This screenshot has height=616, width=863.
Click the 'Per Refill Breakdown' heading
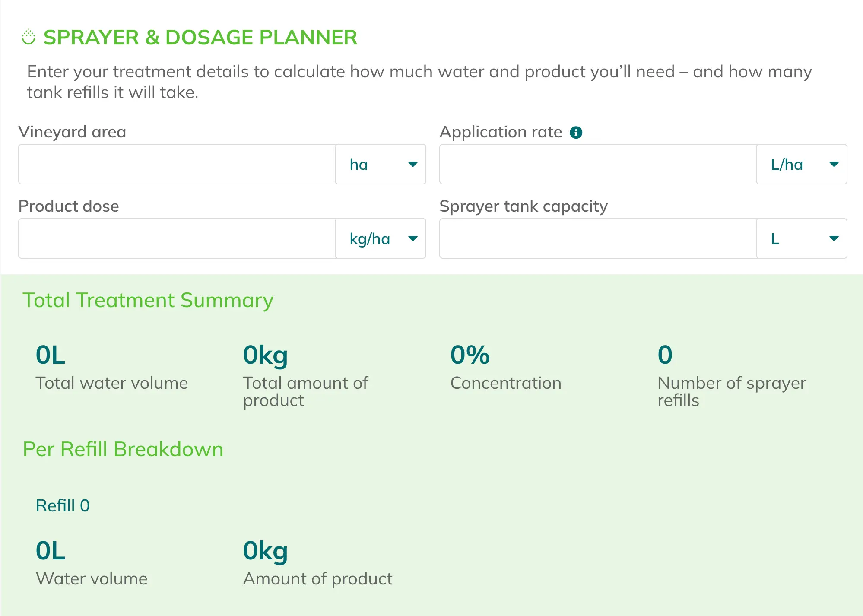123,449
